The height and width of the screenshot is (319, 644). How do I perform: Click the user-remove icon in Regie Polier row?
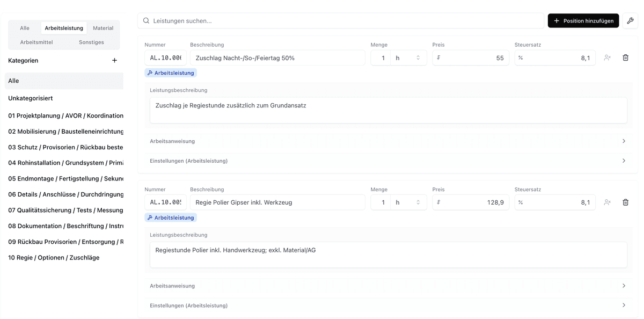pos(607,202)
